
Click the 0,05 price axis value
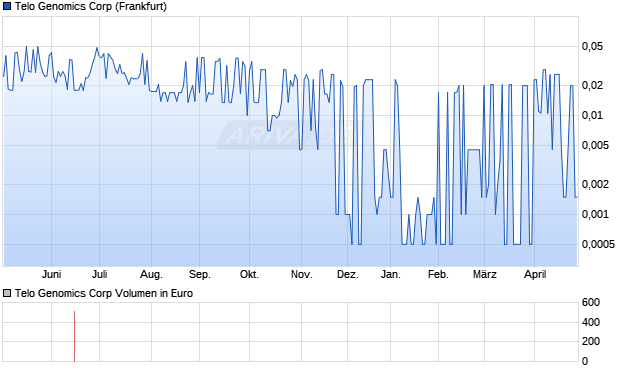tap(592, 46)
